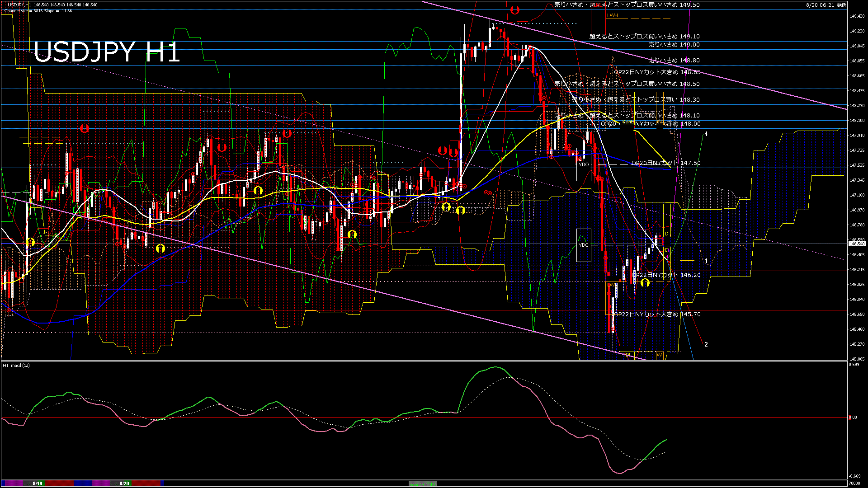This screenshot has height=488, width=868.
Task: Select the upper YDC box near 147.50
Action: pyautogui.click(x=584, y=164)
